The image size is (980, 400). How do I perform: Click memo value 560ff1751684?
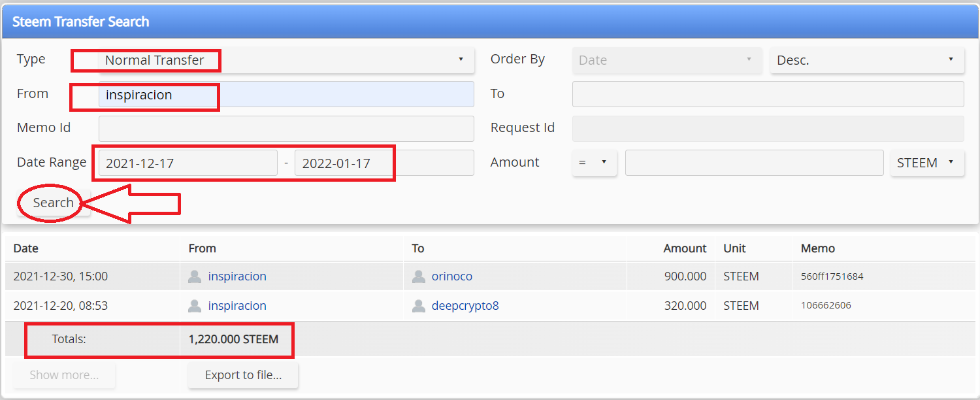(832, 276)
